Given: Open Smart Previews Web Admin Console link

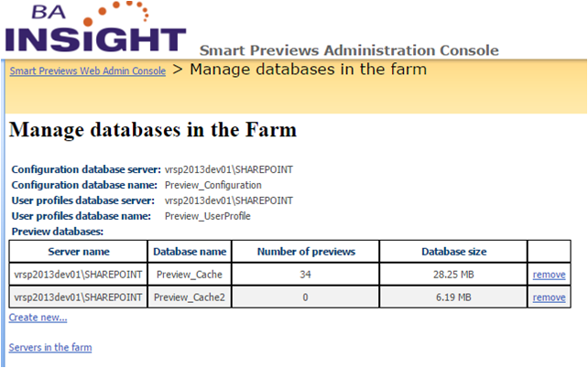Looking at the screenshot, I should pos(88,70).
